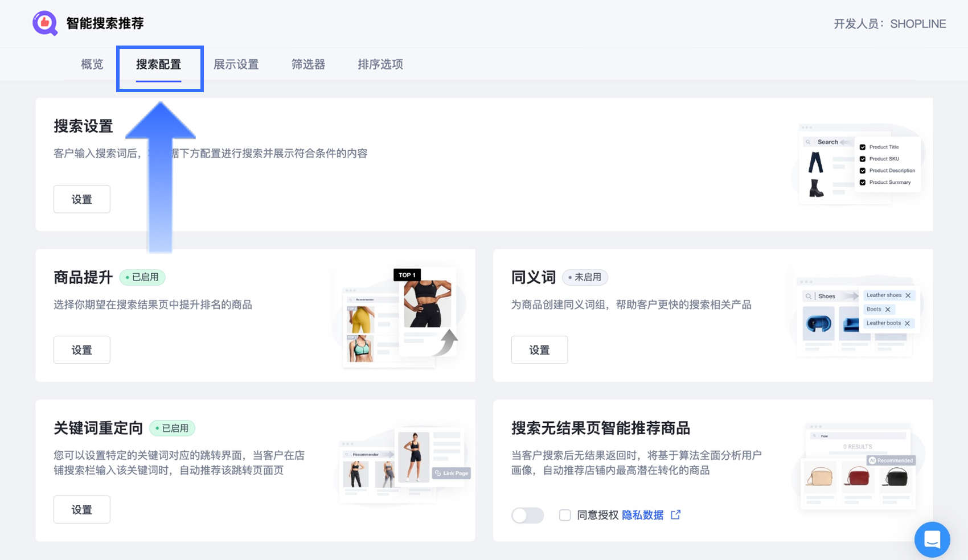The width and height of the screenshot is (968, 560).
Task: Open the chat support bubble icon
Action: [x=932, y=539]
